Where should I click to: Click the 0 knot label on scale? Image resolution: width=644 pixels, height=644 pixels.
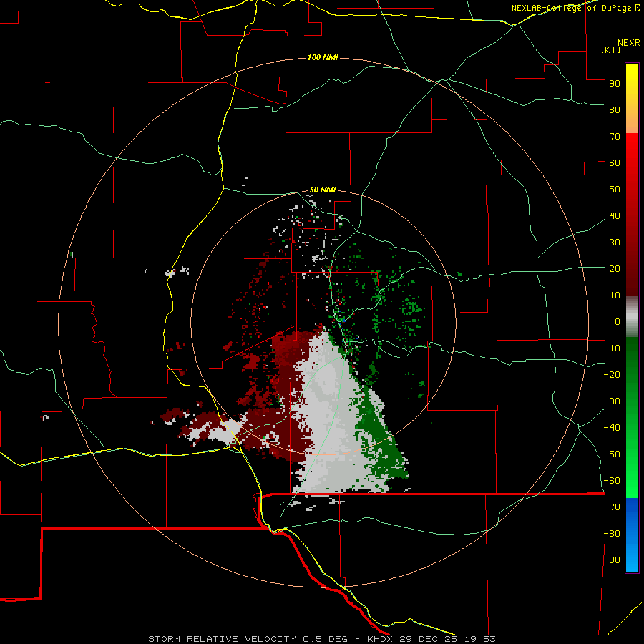[x=618, y=321]
